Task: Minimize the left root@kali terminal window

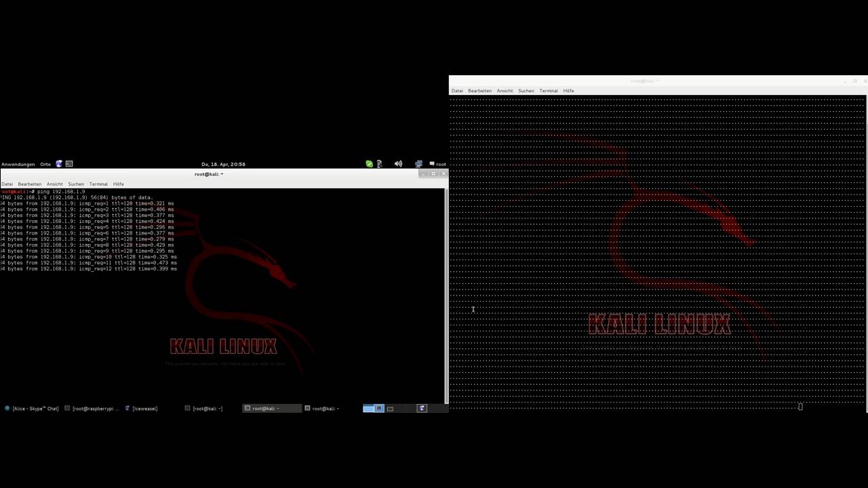Action: [x=423, y=174]
